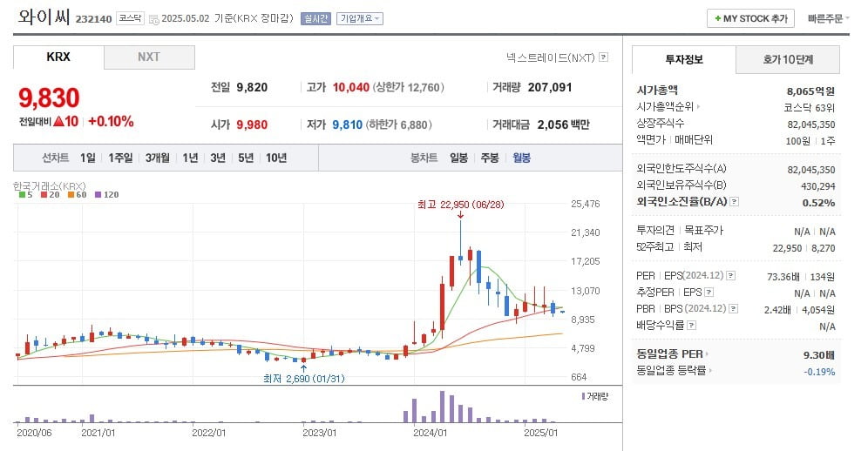Open the 호가10단계 tab
Viewport: 868px width, 451px height.
tap(788, 59)
